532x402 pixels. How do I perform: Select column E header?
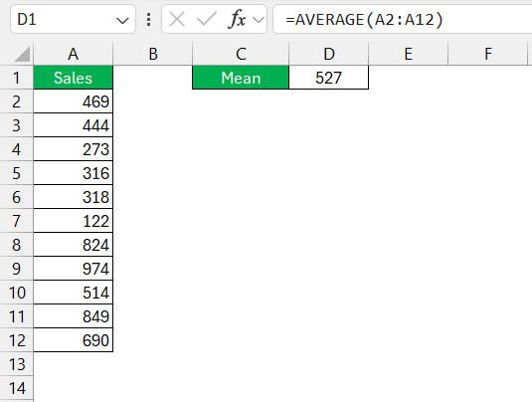(408, 54)
